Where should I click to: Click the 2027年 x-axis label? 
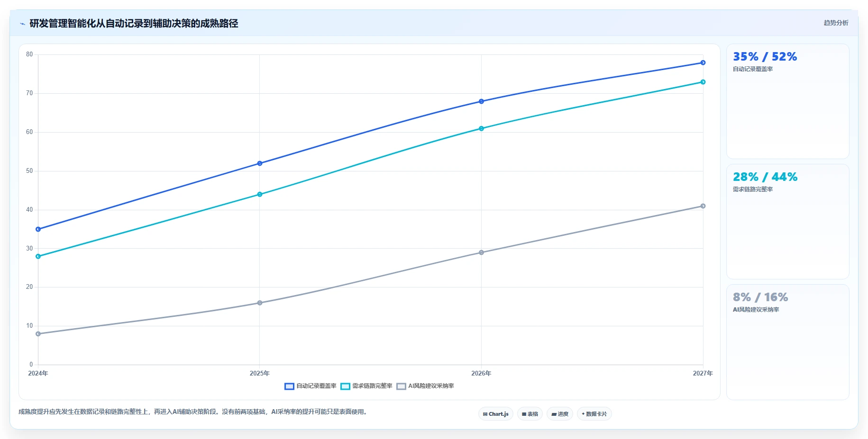703,373
